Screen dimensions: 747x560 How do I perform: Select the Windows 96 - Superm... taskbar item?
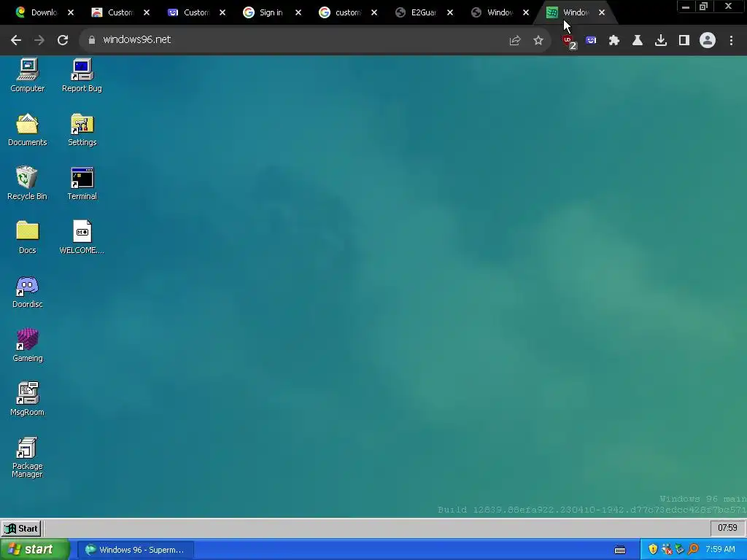pyautogui.click(x=135, y=550)
